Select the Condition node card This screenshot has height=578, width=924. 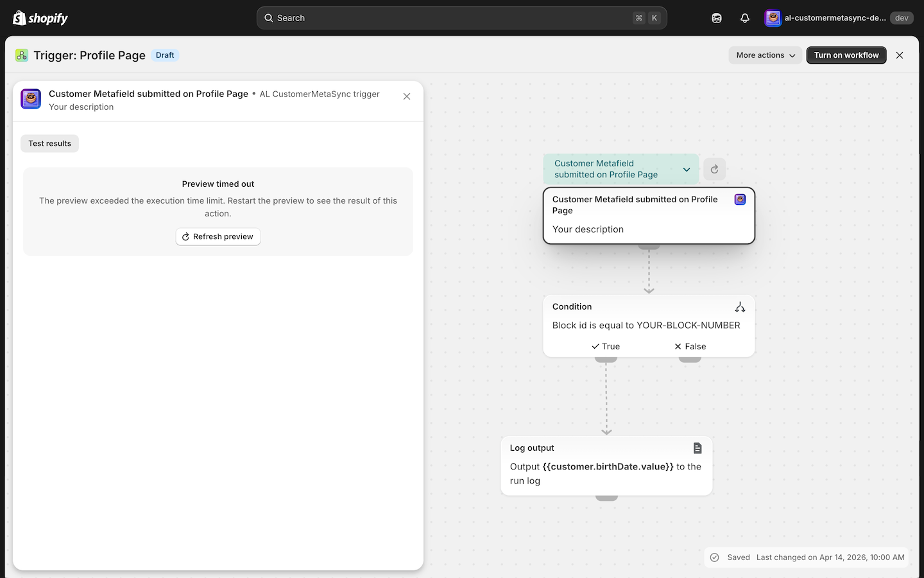649,326
